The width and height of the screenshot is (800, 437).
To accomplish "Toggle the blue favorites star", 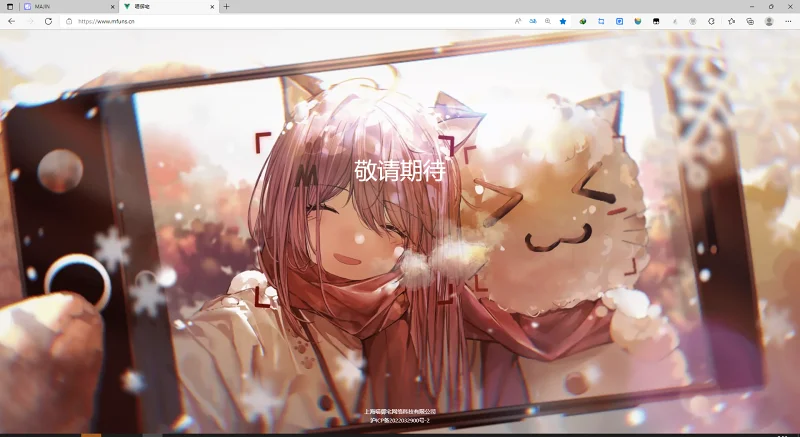I will tap(563, 21).
